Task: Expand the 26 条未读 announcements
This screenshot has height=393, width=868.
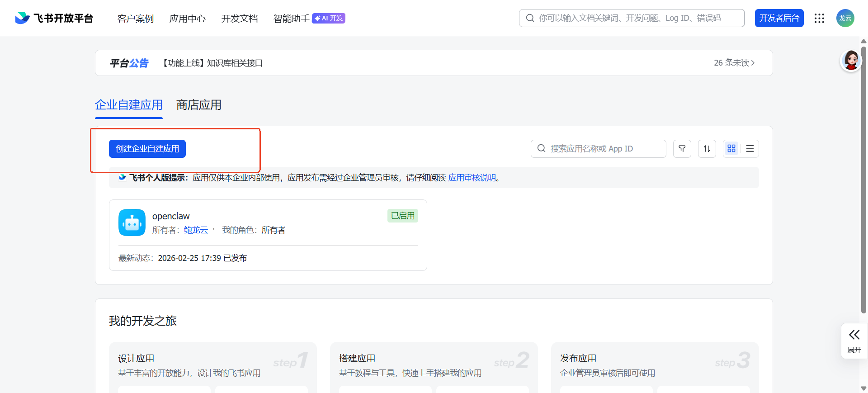Action: pyautogui.click(x=734, y=63)
